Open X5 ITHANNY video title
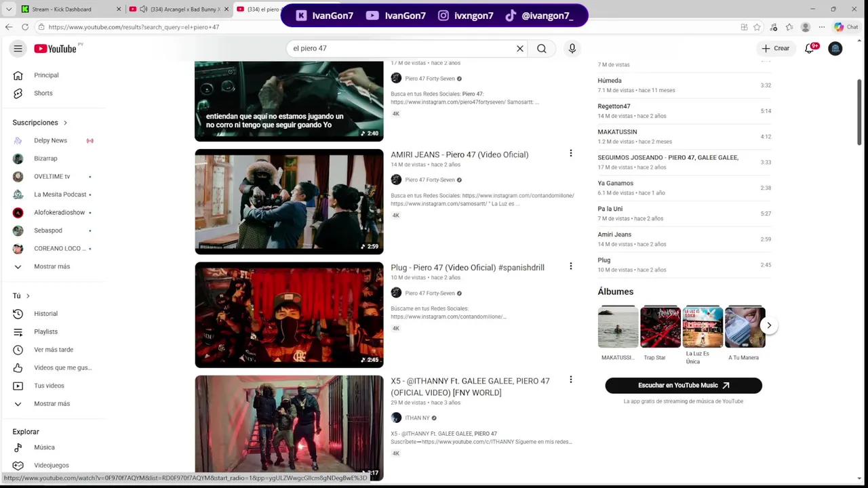This screenshot has height=488, width=868. pyautogui.click(x=470, y=386)
